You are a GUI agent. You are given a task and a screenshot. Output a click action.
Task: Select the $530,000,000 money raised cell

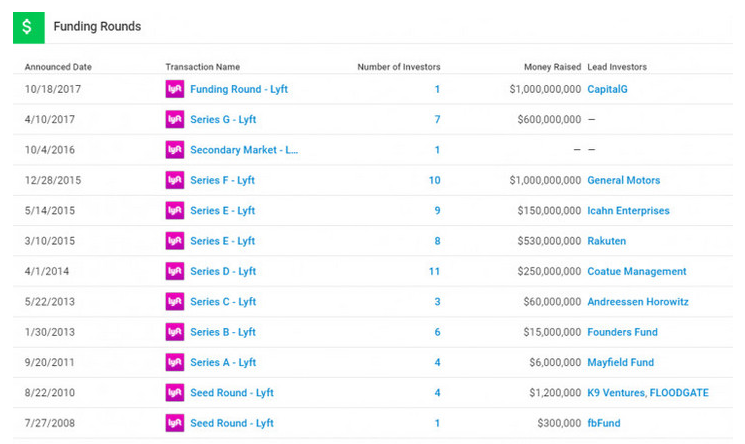[x=549, y=241]
